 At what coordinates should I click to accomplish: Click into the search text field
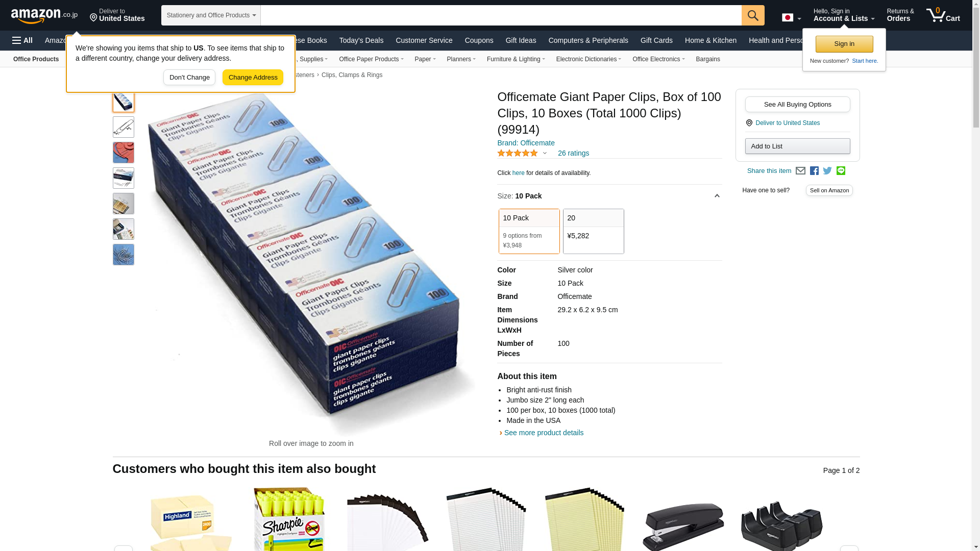(x=501, y=15)
